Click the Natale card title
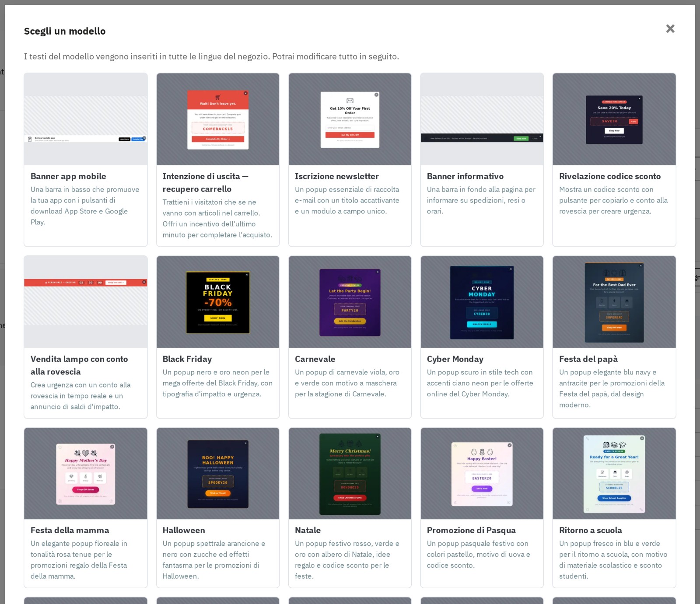This screenshot has width=700, height=604. click(x=308, y=530)
